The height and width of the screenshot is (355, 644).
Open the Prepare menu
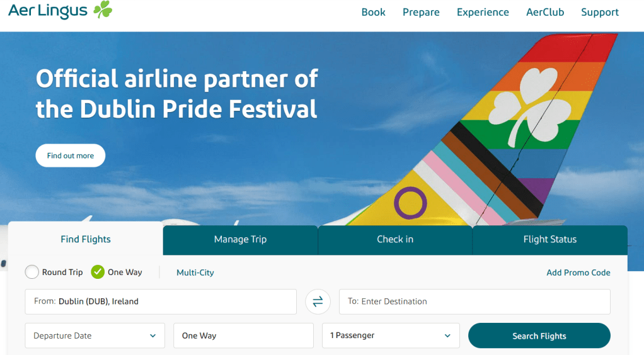click(421, 12)
